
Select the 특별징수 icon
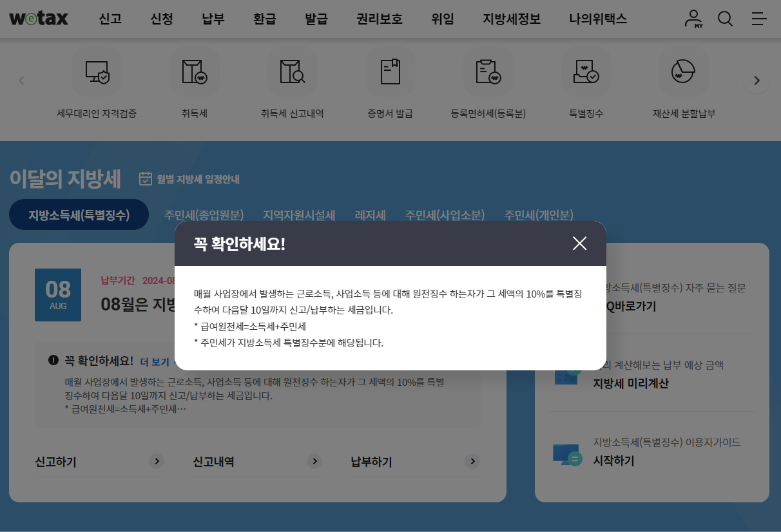point(586,71)
